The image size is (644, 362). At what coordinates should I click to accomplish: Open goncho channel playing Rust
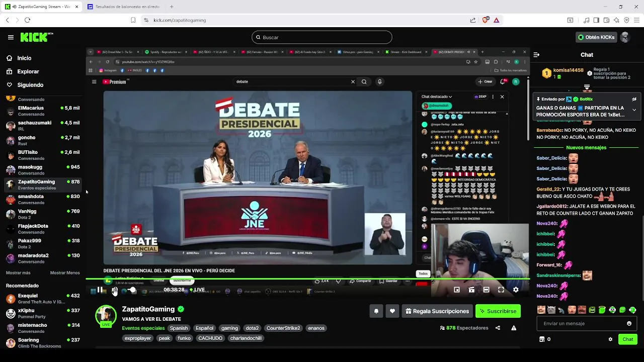click(x=43, y=140)
